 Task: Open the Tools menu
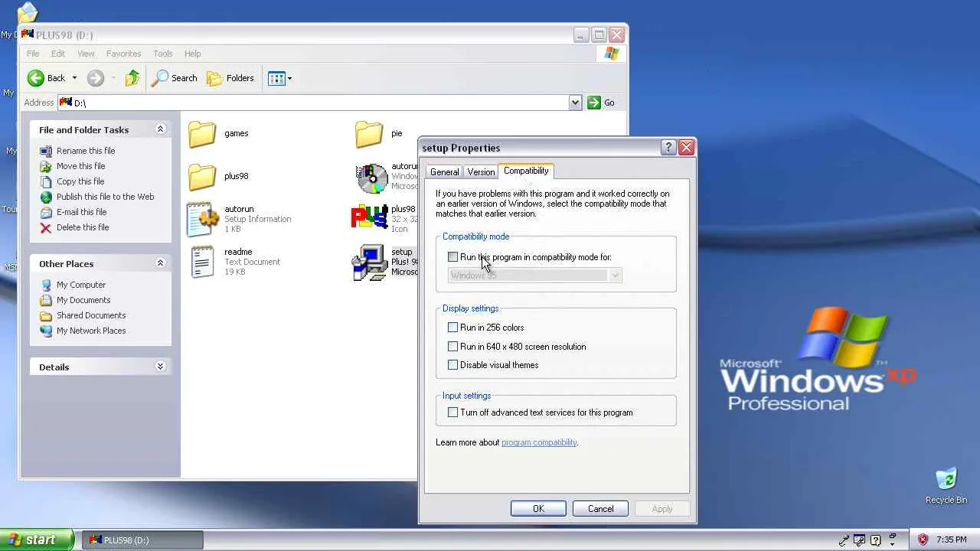pos(163,54)
